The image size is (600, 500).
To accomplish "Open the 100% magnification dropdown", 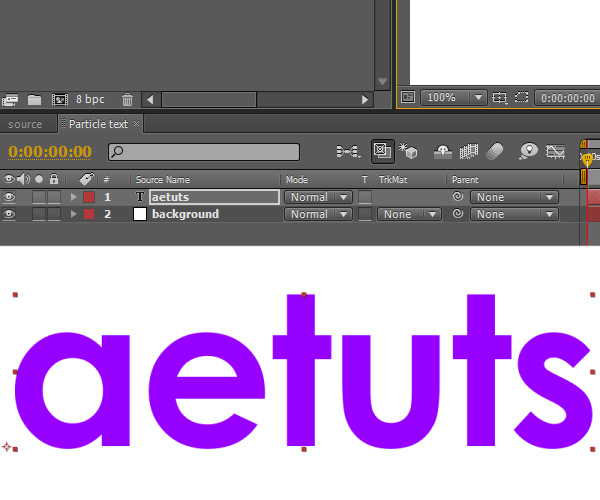I will point(453,98).
